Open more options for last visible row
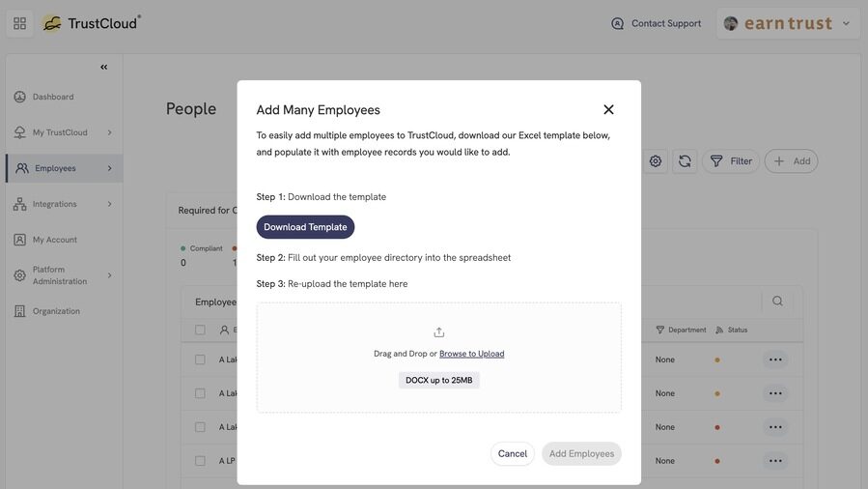Screen dimensions: 868x489 (775, 461)
